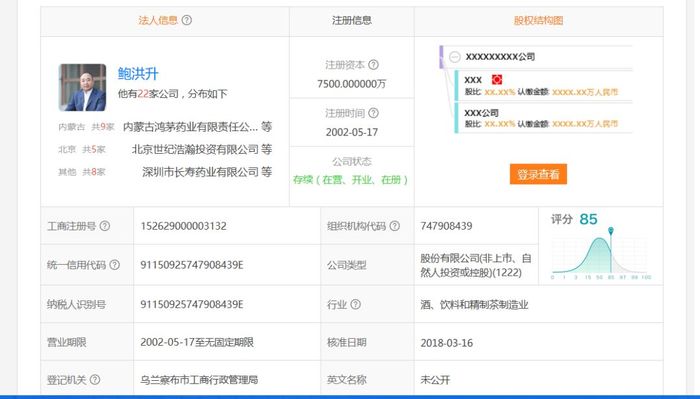
Task: Open help icon beside 工商注册号
Action: point(104,226)
